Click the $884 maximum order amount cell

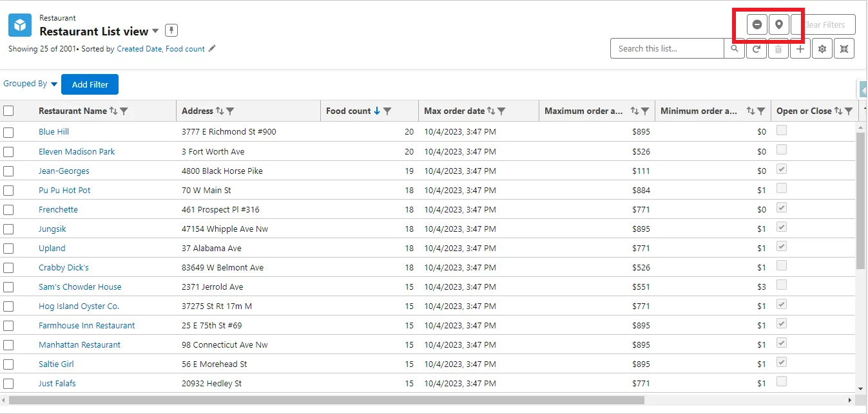641,191
